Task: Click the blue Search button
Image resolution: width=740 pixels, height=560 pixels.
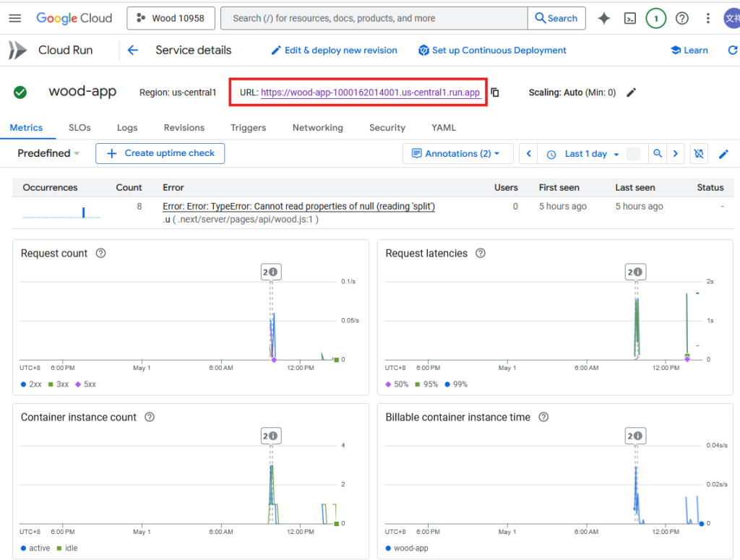Action: tap(556, 18)
